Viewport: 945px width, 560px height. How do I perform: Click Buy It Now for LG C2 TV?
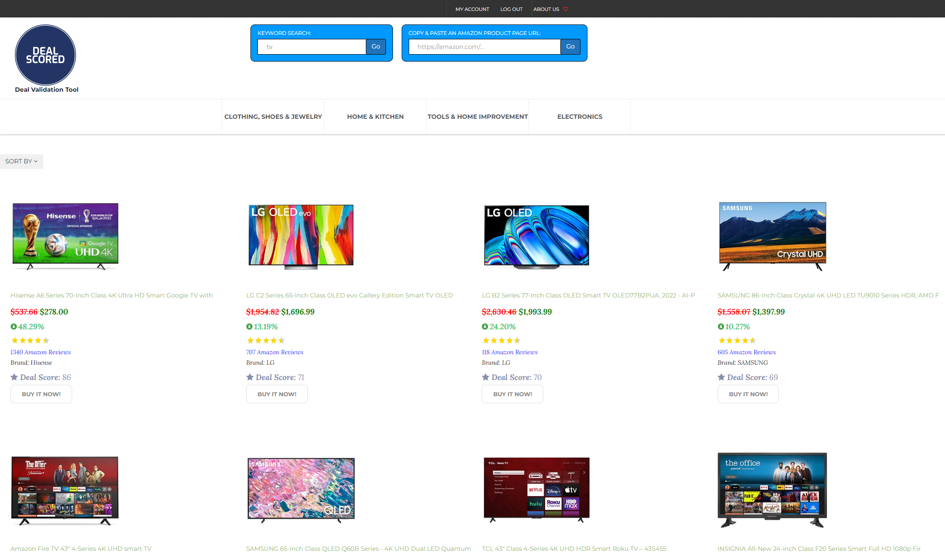click(277, 394)
